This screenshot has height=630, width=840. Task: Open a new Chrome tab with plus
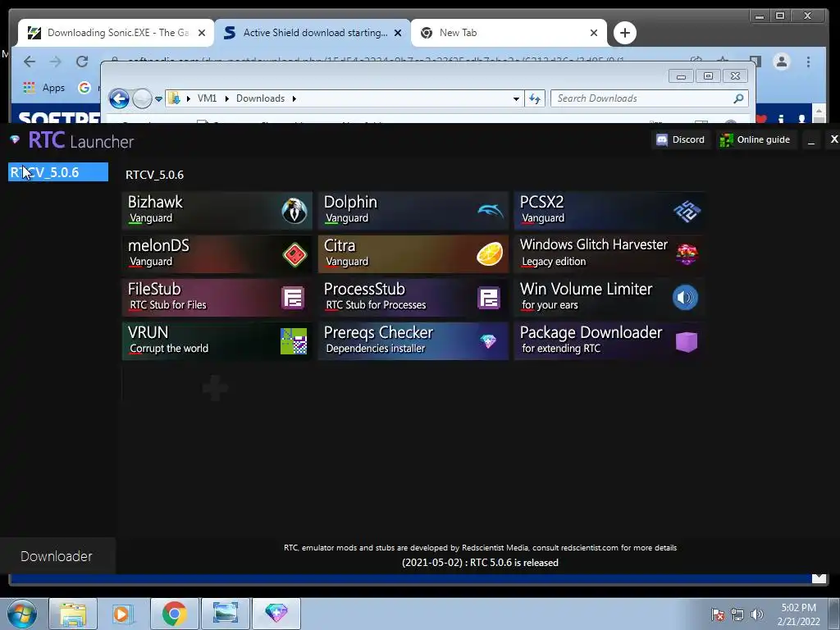(x=624, y=33)
